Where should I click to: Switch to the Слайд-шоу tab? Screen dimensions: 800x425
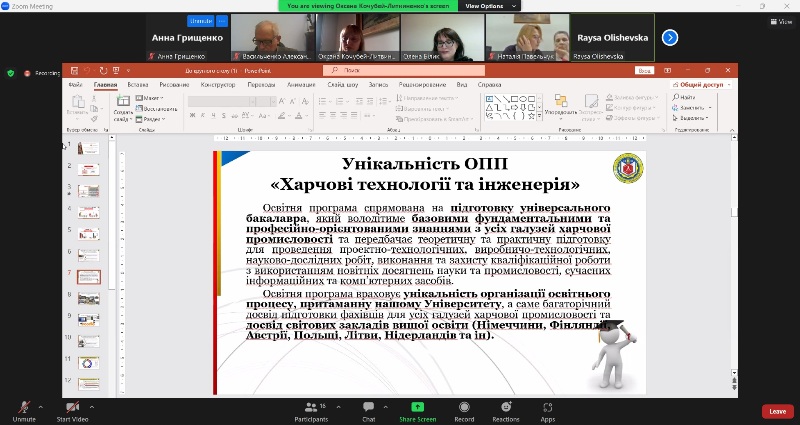[343, 85]
